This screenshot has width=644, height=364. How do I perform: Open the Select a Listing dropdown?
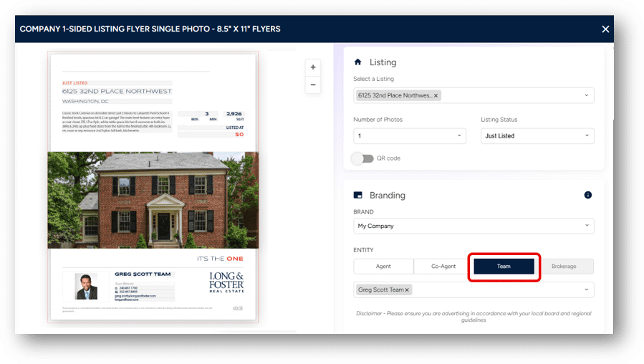587,95
